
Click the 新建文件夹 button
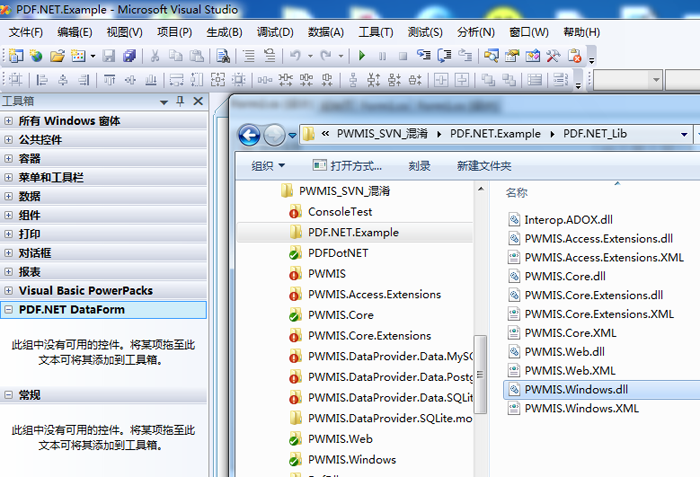coord(484,166)
